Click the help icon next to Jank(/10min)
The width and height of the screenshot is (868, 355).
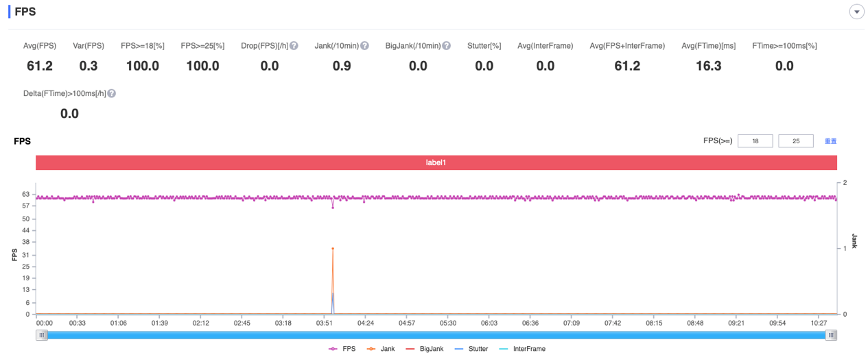tap(364, 46)
